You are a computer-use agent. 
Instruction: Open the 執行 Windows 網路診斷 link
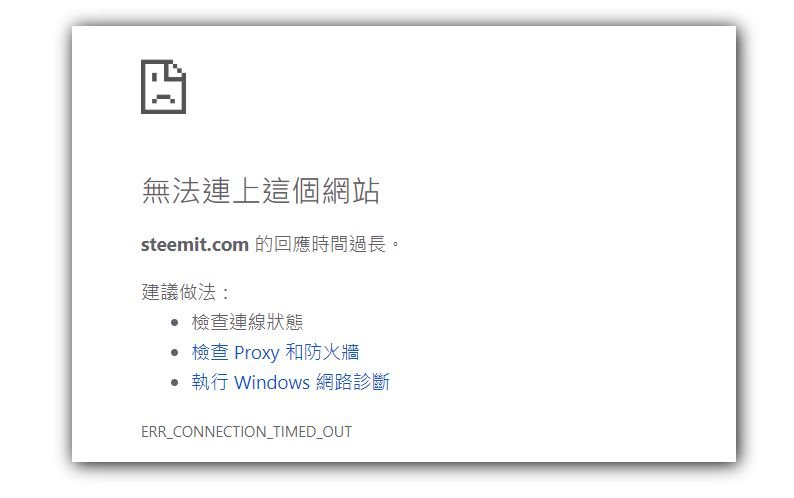click(291, 382)
